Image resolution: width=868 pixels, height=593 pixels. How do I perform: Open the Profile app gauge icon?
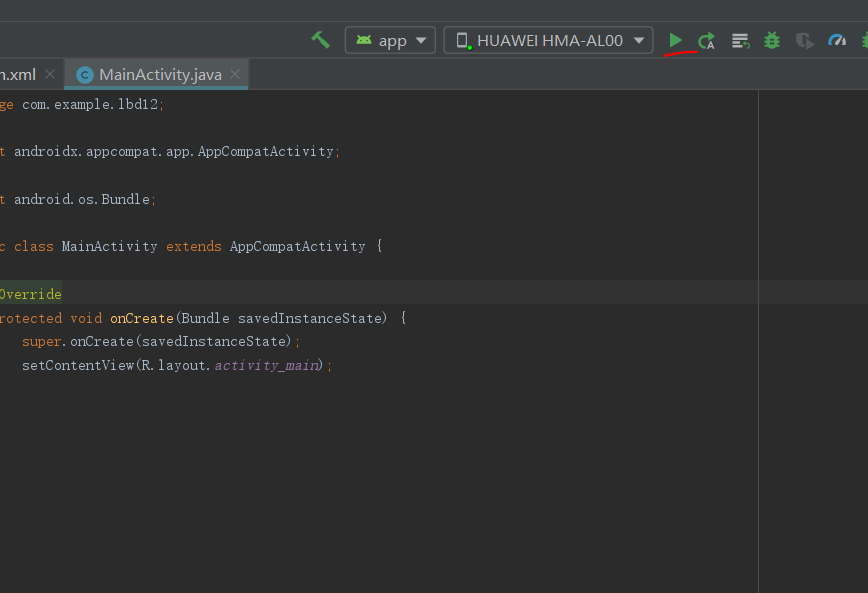[x=837, y=40]
